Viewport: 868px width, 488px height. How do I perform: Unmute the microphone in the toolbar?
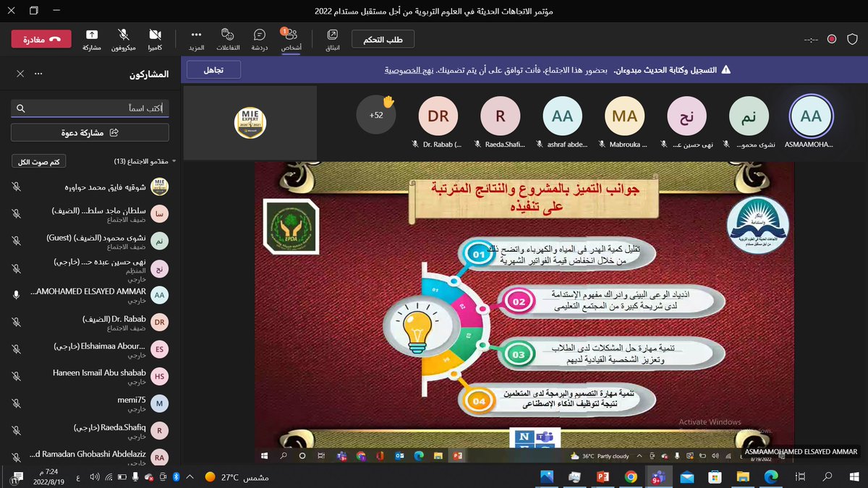pos(124,39)
